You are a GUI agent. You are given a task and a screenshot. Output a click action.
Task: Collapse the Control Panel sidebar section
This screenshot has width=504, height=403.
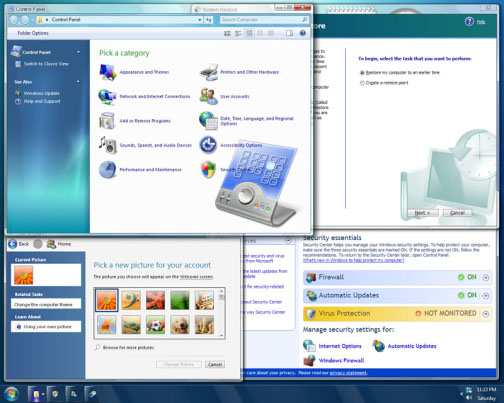(x=79, y=52)
